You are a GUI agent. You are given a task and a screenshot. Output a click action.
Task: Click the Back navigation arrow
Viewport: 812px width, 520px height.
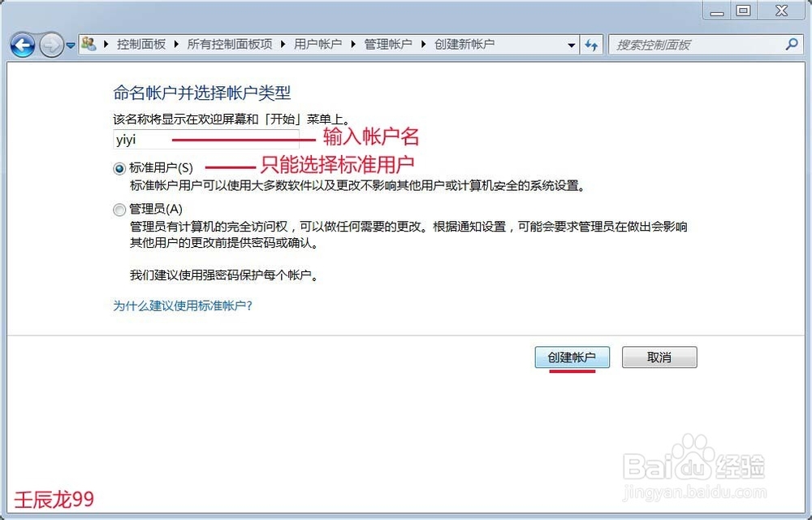23,45
